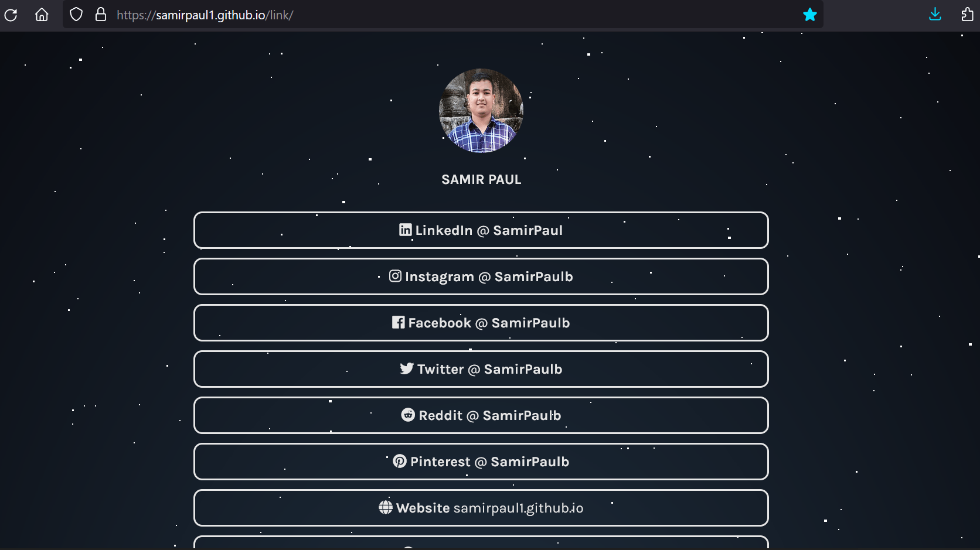Open the browser extensions menu
Viewport: 980px width, 550px height.
click(x=967, y=15)
